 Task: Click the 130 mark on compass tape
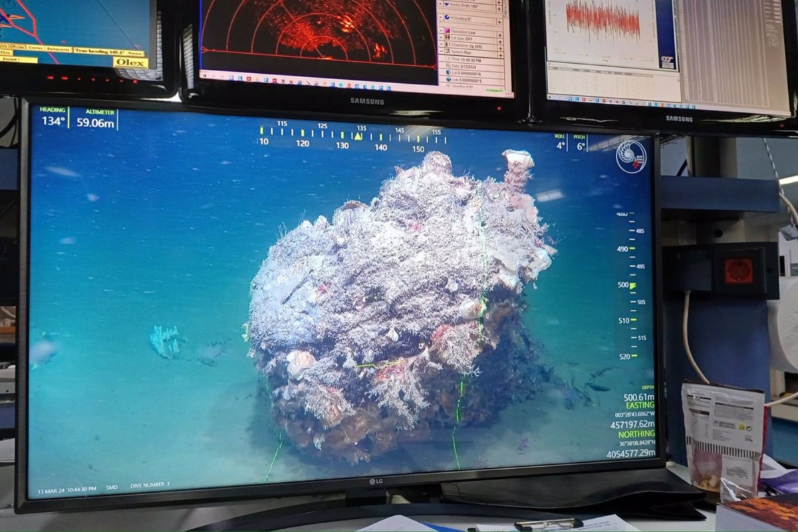point(342,145)
